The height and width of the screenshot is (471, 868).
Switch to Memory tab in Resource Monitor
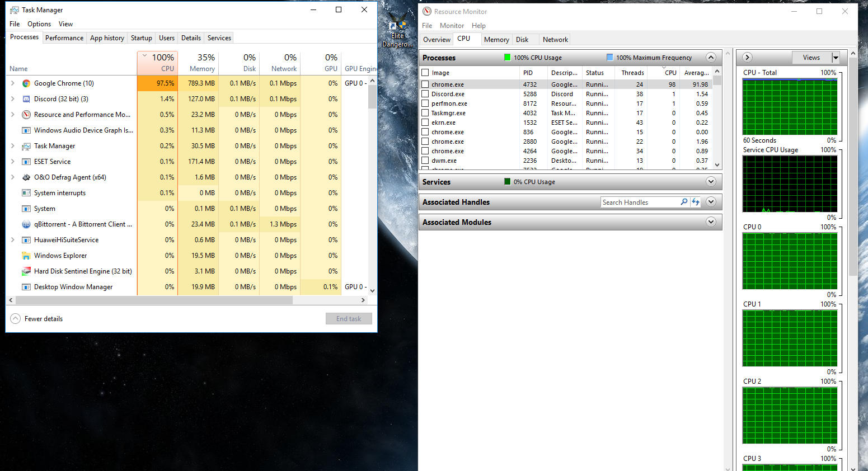coord(496,40)
